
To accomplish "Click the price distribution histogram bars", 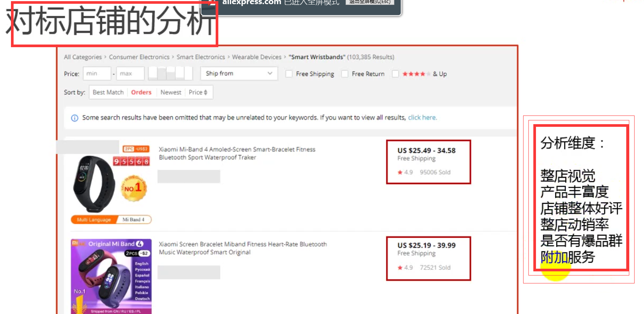I will [x=170, y=73].
